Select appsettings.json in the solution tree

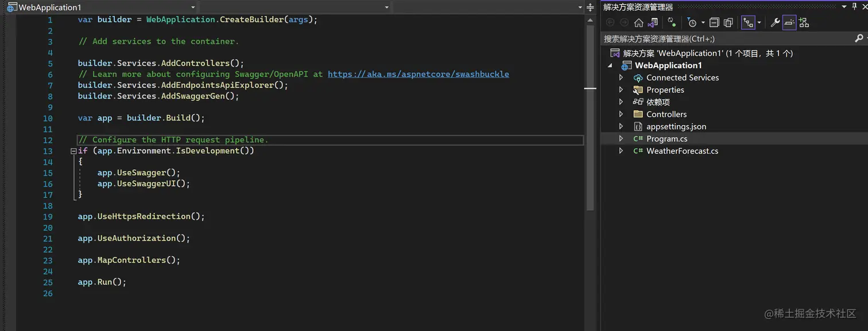click(x=676, y=126)
